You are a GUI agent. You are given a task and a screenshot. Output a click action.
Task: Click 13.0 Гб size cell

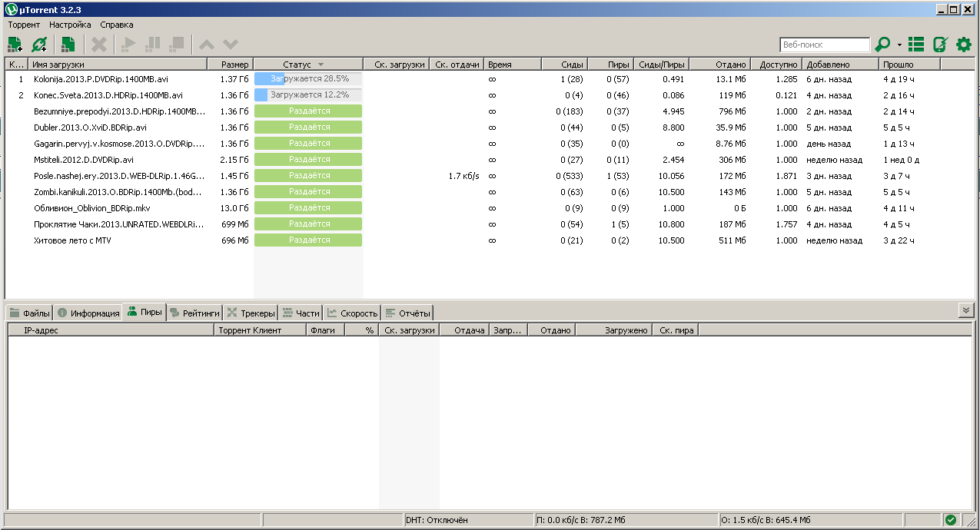234,207
